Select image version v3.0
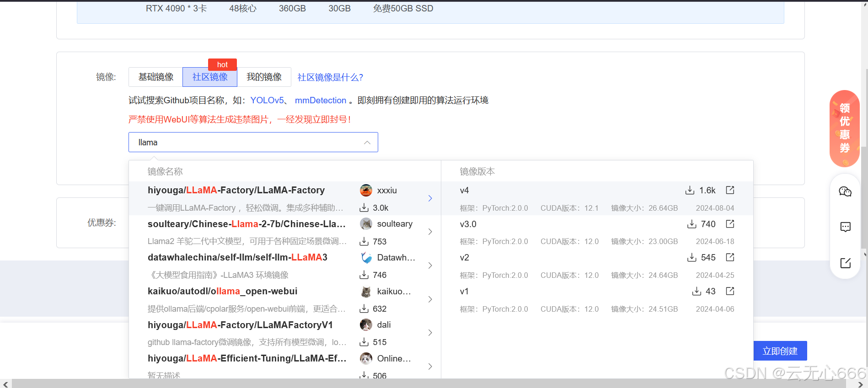Image resolution: width=868 pixels, height=388 pixels. click(597, 232)
